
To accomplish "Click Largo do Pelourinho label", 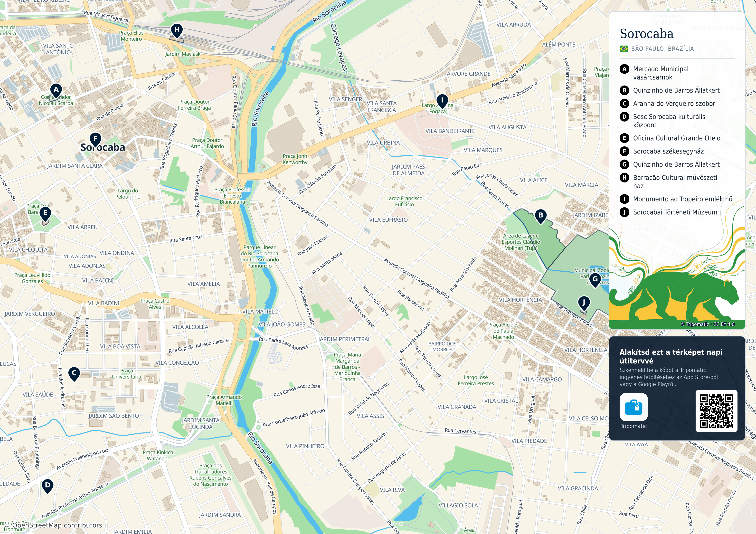I will (x=128, y=194).
